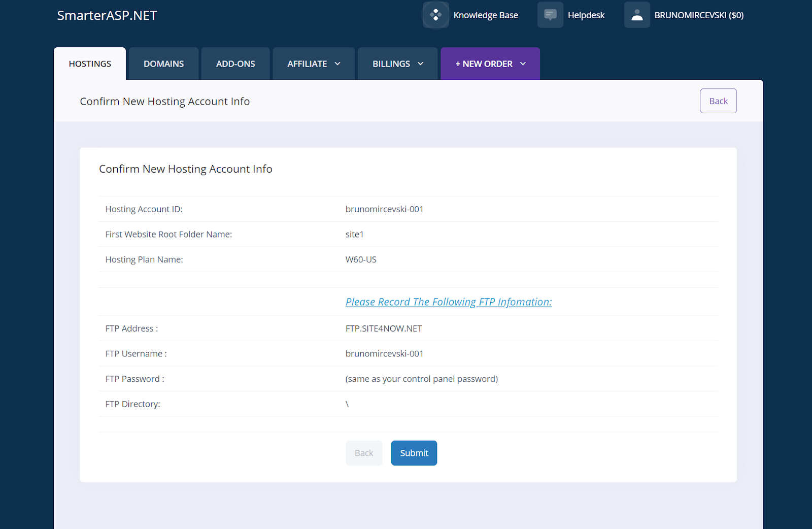The width and height of the screenshot is (812, 529).
Task: Expand the BILLINGS dropdown chevron
Action: tap(420, 64)
